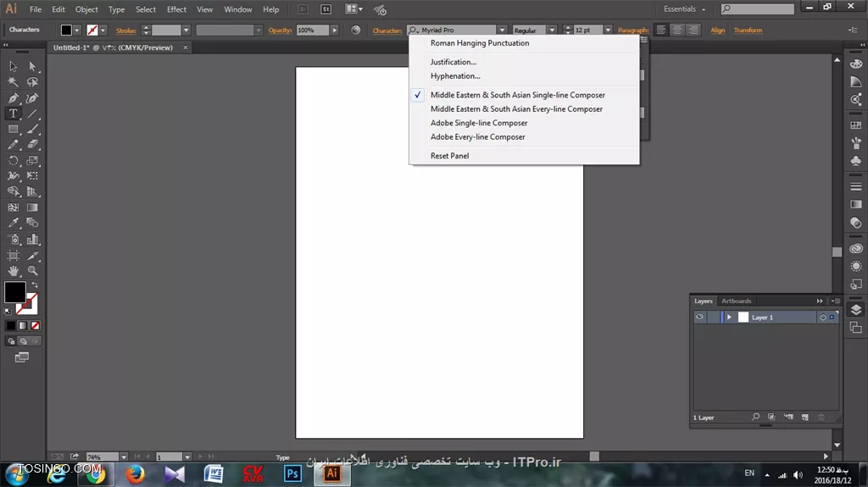Open the Layers panel dock icon
Viewport: 868px width, 487px height.
point(856,310)
